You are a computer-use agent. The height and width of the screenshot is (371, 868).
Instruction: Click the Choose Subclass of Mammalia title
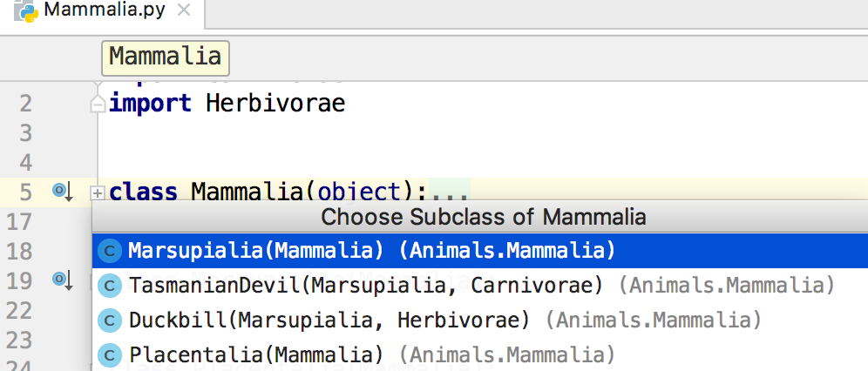coord(483,217)
